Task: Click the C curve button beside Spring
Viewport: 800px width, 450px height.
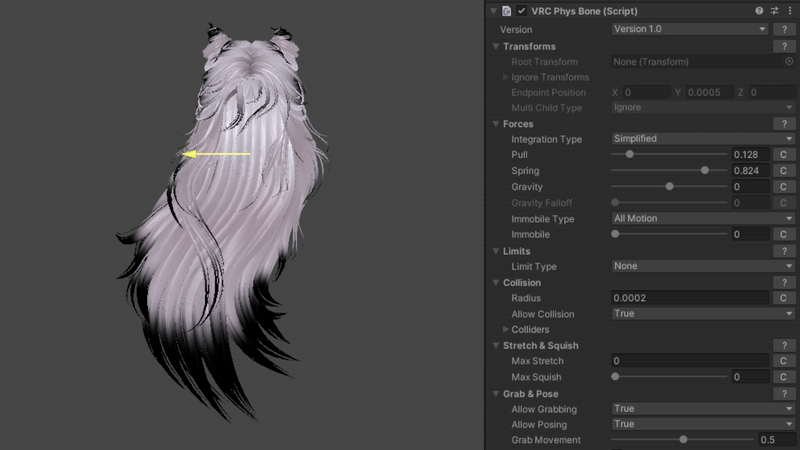Action: (785, 171)
